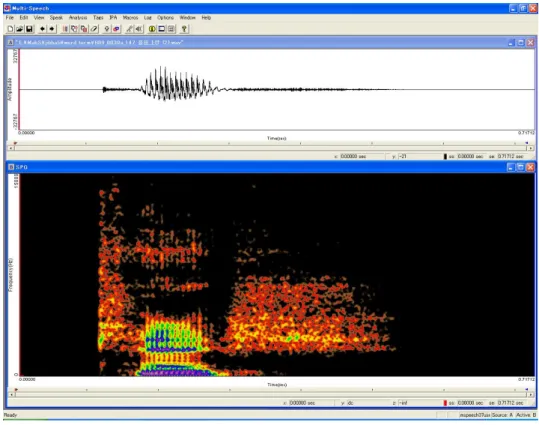Image resolution: width=539 pixels, height=425 pixels.
Task: Open the Help menu
Action: [x=206, y=18]
